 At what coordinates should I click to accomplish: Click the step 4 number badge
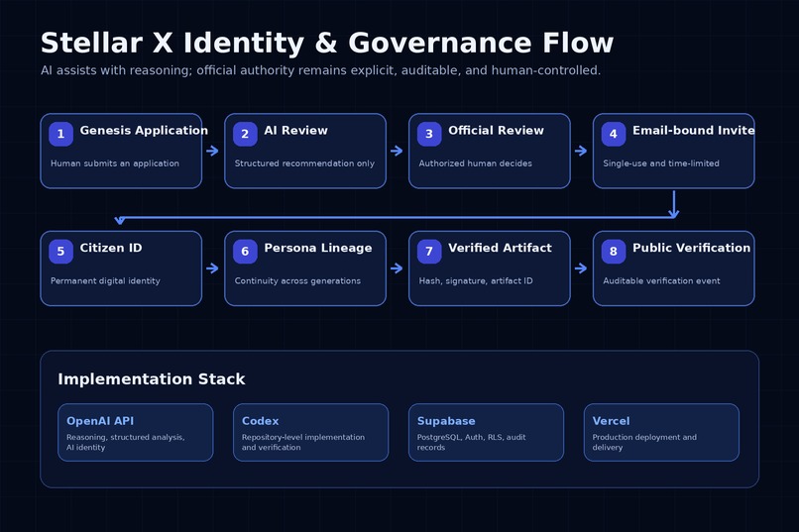pos(614,134)
